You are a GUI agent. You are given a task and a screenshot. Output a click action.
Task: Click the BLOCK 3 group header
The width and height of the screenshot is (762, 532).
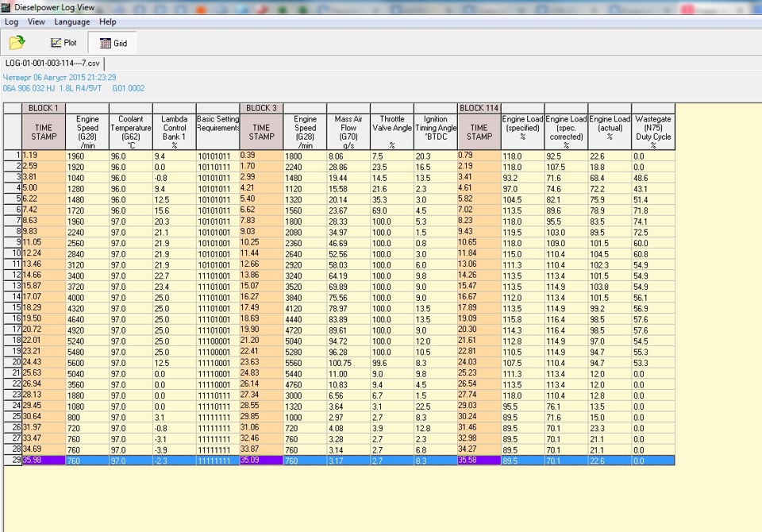click(x=261, y=108)
